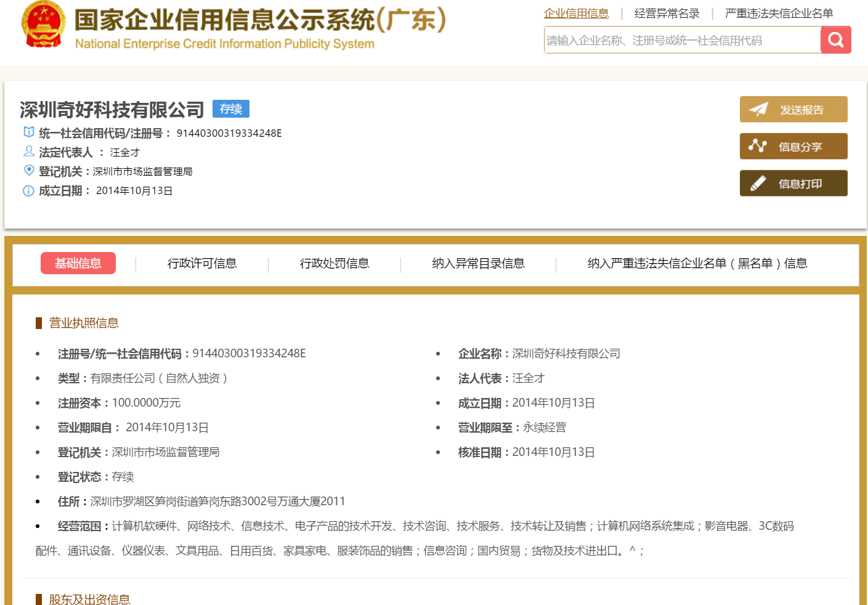Click header authority 深圳市市场监督管理局
868x605 pixels.
[x=143, y=171]
